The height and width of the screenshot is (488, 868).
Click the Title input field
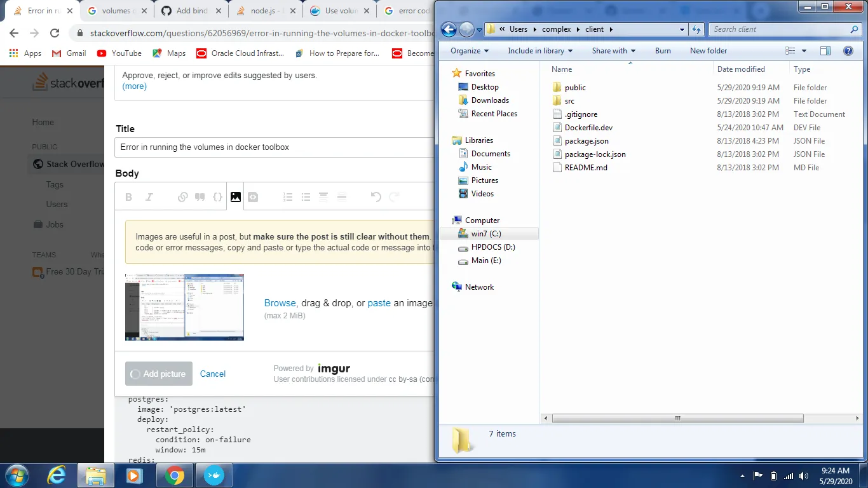(x=275, y=147)
